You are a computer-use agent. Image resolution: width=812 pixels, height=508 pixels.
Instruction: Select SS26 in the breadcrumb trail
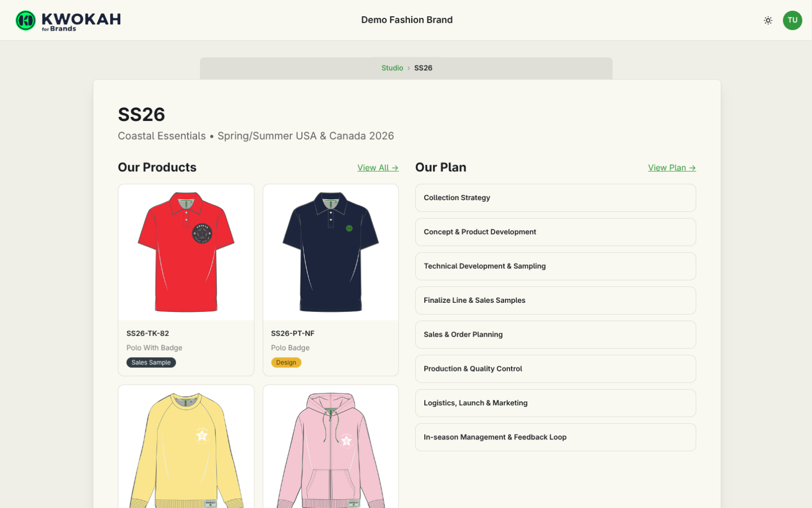(x=423, y=68)
